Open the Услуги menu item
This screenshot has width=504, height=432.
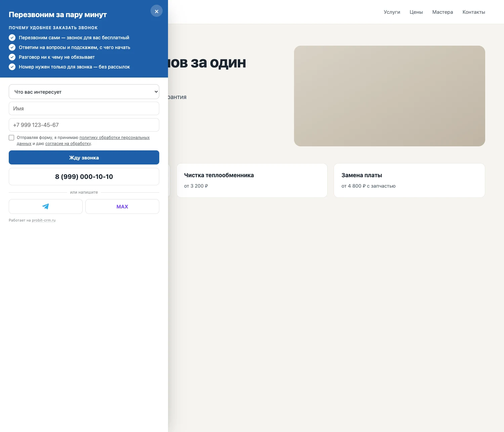(x=392, y=12)
